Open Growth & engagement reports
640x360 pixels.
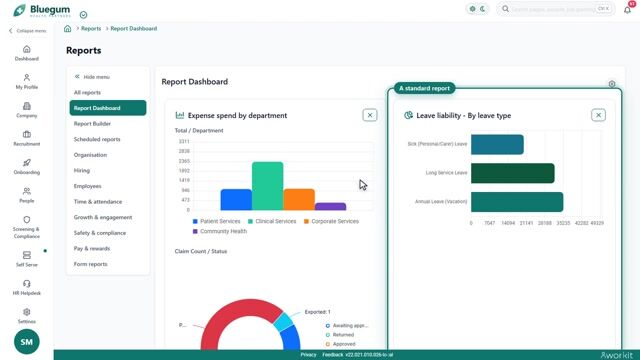click(x=108, y=217)
